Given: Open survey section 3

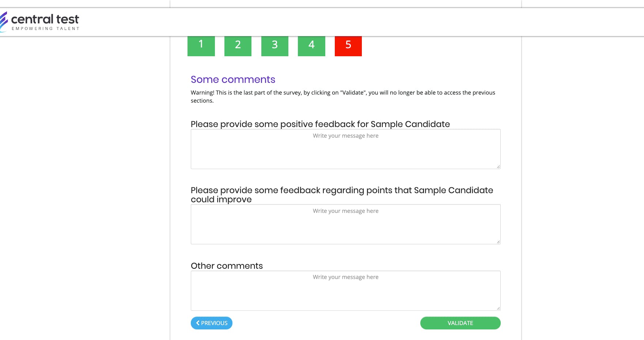Looking at the screenshot, I should pyautogui.click(x=275, y=46).
